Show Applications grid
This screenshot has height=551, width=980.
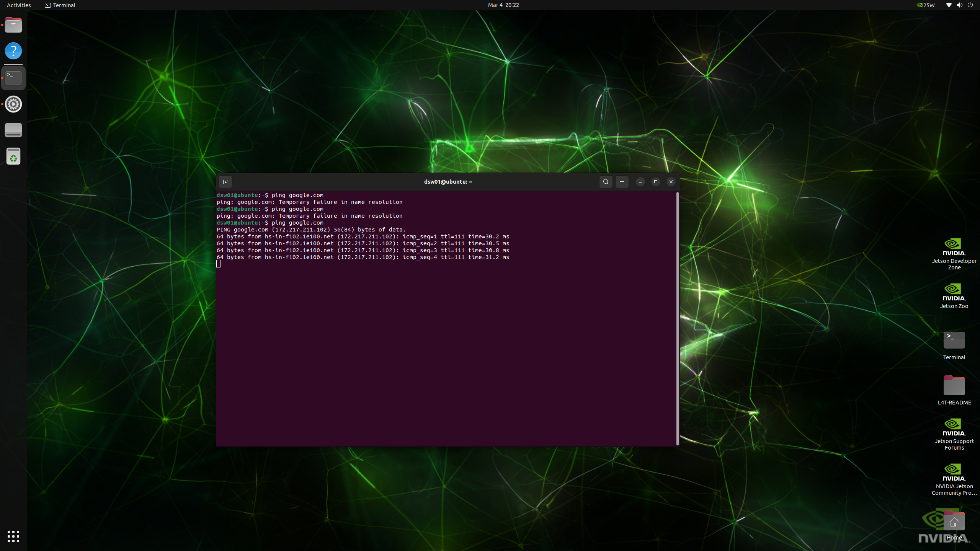(x=13, y=536)
